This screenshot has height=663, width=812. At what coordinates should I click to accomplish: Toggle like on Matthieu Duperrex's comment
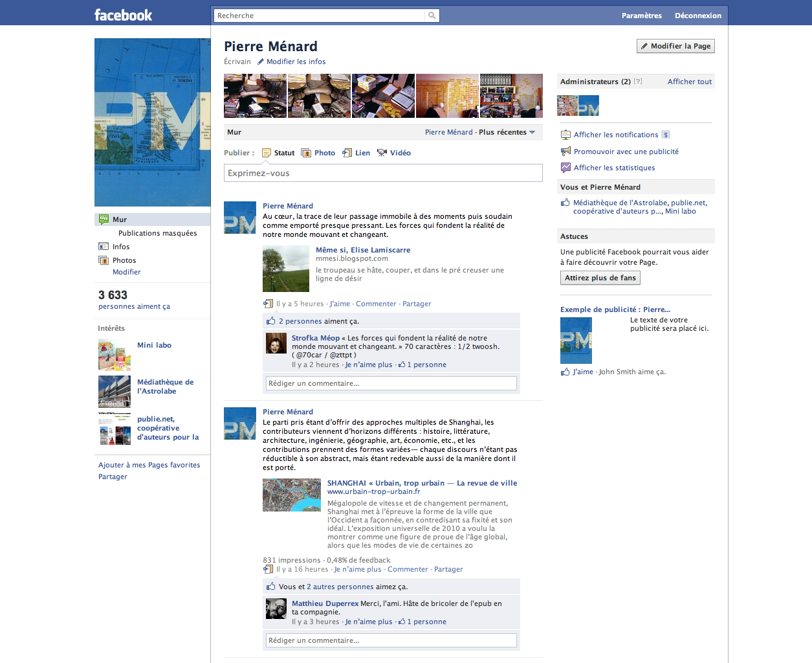tap(369, 622)
